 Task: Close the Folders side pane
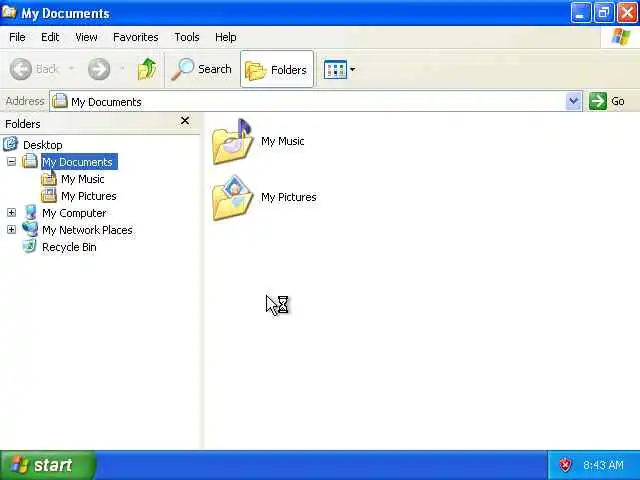pos(185,120)
